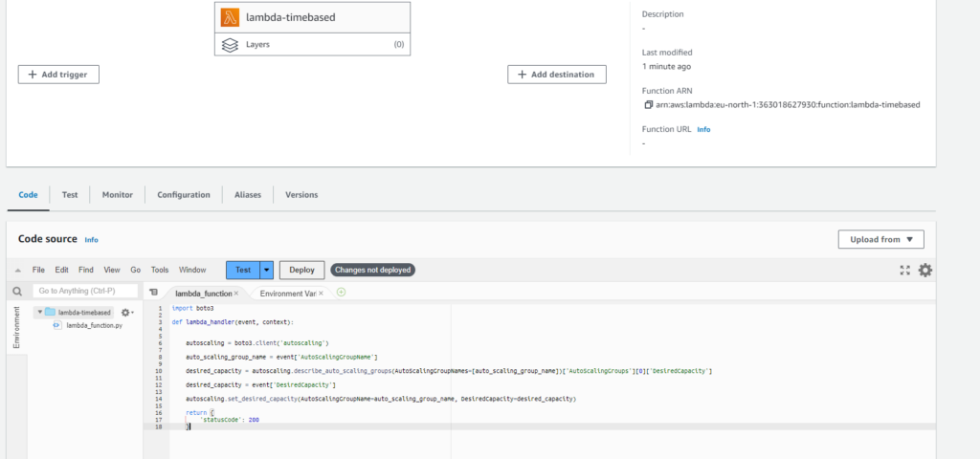Viewport: 980px width, 459px height.
Task: Click line number 10 in the gutter
Action: point(158,371)
